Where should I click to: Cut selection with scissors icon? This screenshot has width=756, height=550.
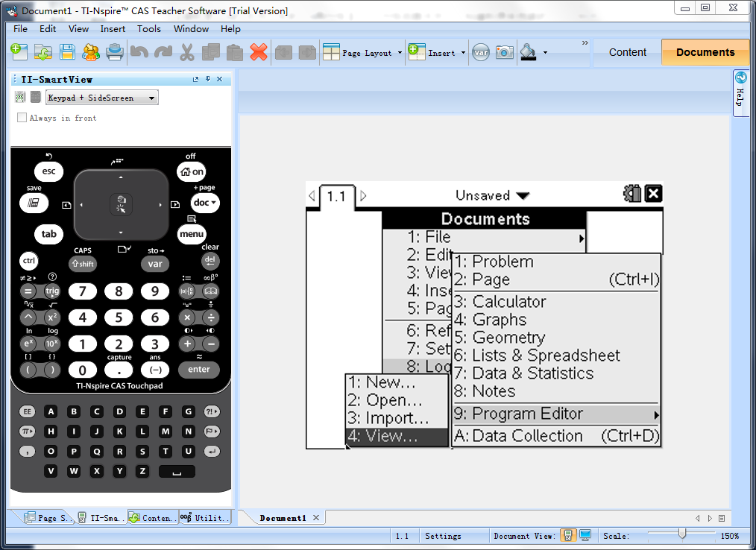186,52
